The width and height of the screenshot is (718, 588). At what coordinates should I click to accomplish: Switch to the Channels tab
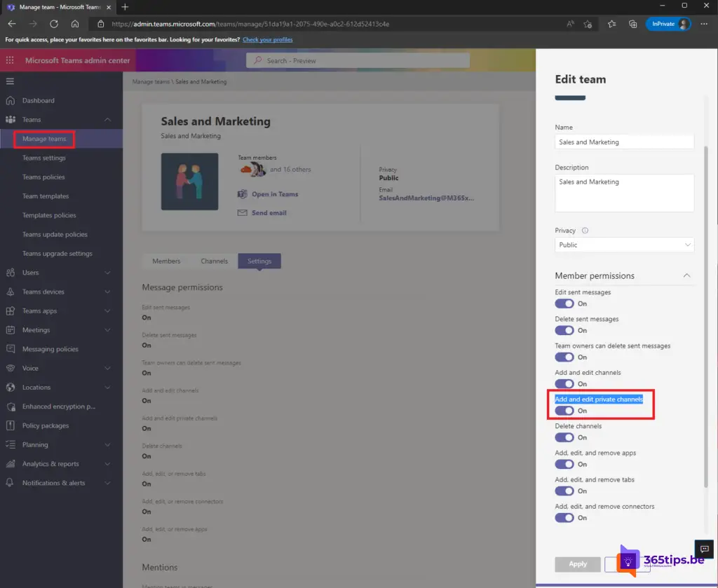point(215,261)
